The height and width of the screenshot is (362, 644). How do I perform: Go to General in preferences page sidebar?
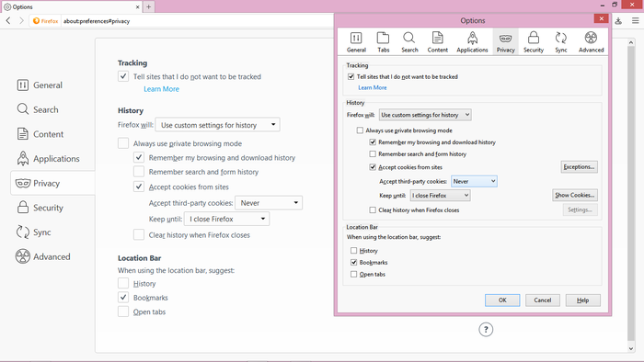40,85
